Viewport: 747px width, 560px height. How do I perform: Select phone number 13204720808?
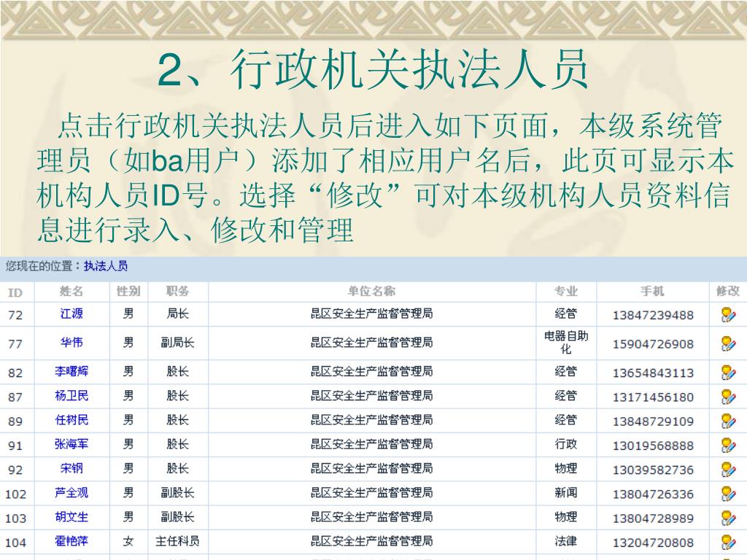point(653,543)
